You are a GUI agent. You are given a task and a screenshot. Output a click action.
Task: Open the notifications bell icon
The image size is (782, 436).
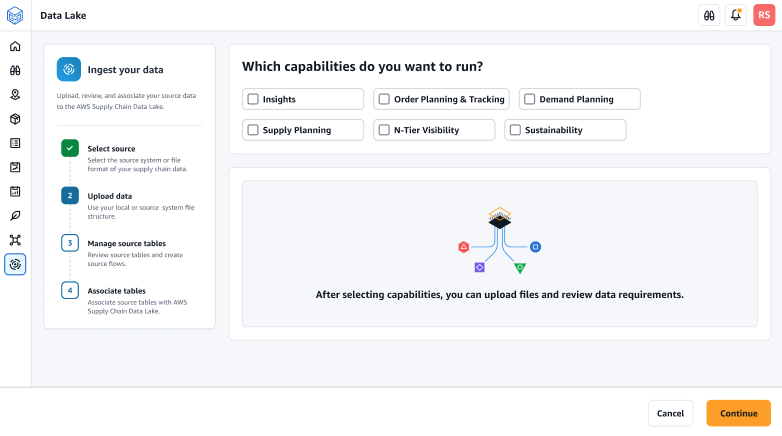coord(736,15)
